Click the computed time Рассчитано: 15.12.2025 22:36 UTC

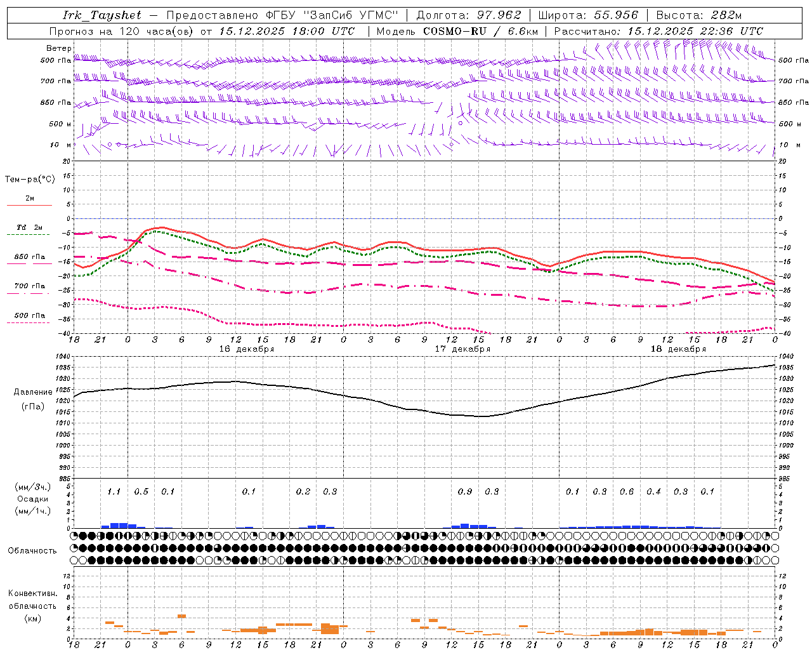coord(658,31)
